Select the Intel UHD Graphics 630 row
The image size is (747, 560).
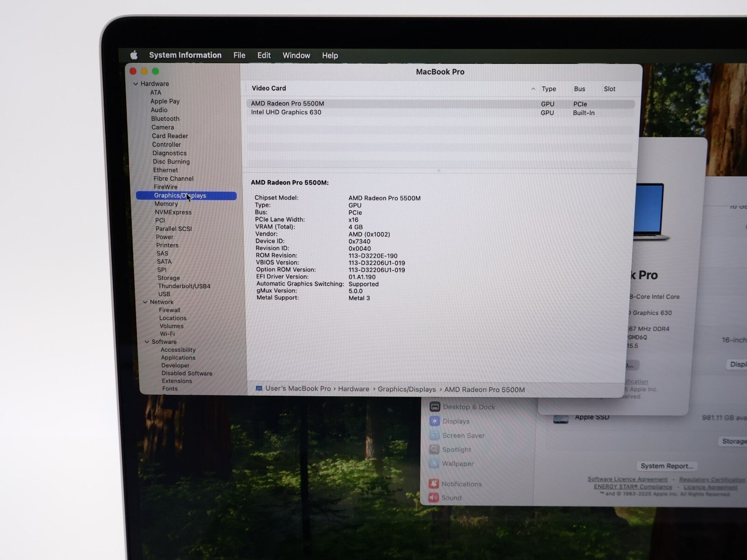440,112
